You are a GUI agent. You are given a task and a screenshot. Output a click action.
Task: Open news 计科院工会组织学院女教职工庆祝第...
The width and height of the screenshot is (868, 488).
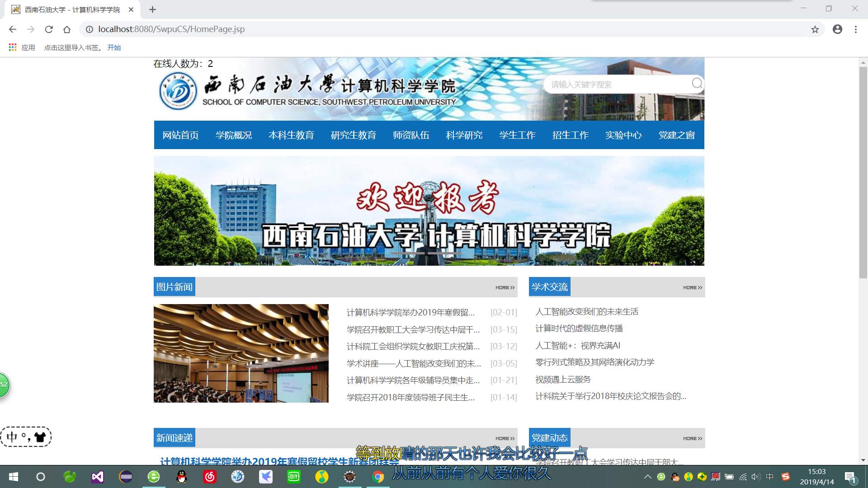413,346
